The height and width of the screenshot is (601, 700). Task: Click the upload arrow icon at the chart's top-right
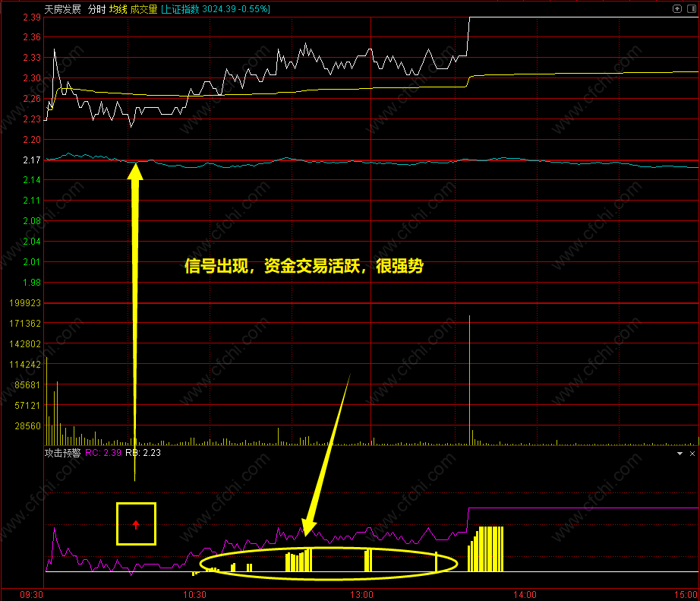pos(677,9)
